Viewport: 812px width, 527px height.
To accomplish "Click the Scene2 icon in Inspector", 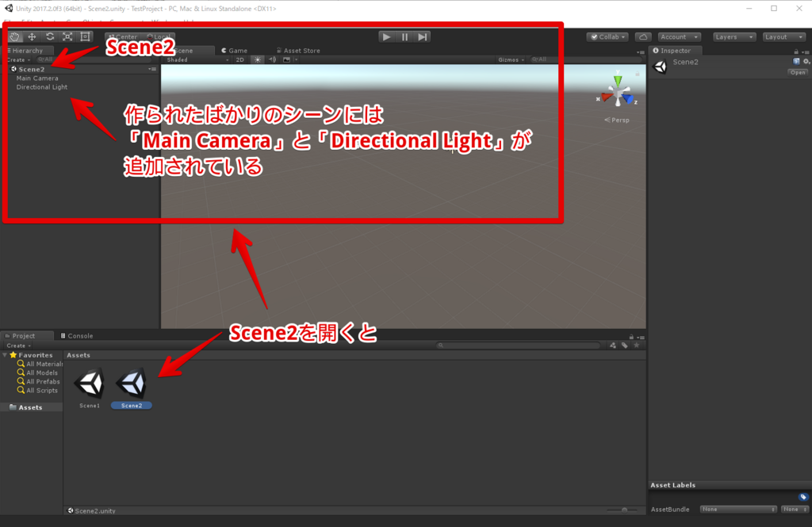I will (x=661, y=67).
